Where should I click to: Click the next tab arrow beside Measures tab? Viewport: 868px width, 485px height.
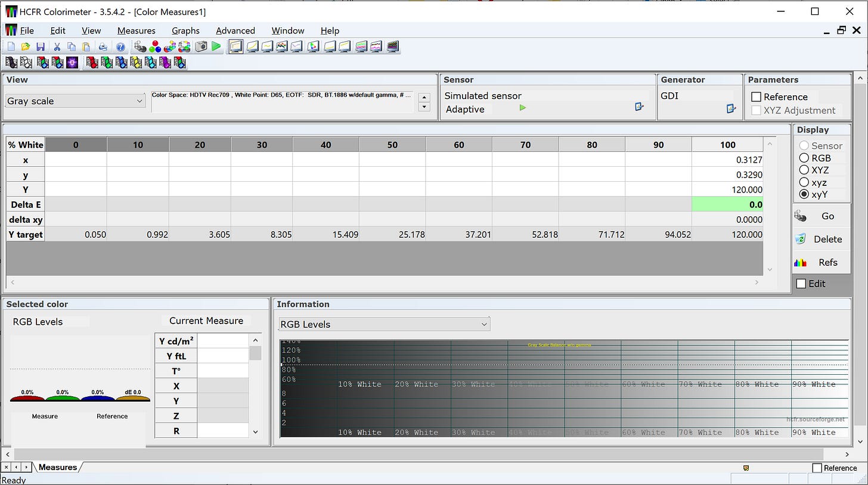coord(26,467)
